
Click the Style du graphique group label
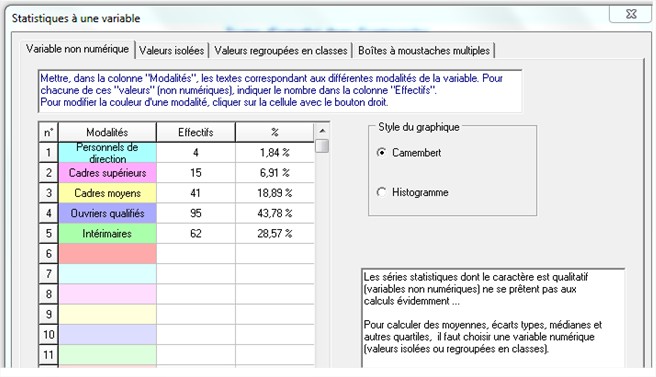click(x=418, y=127)
